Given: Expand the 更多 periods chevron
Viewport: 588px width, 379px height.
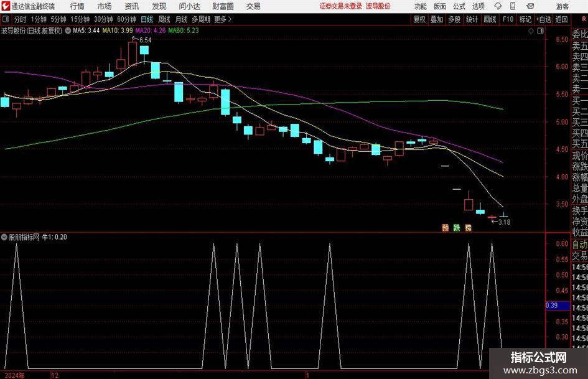Looking at the screenshot, I should pos(223,19).
